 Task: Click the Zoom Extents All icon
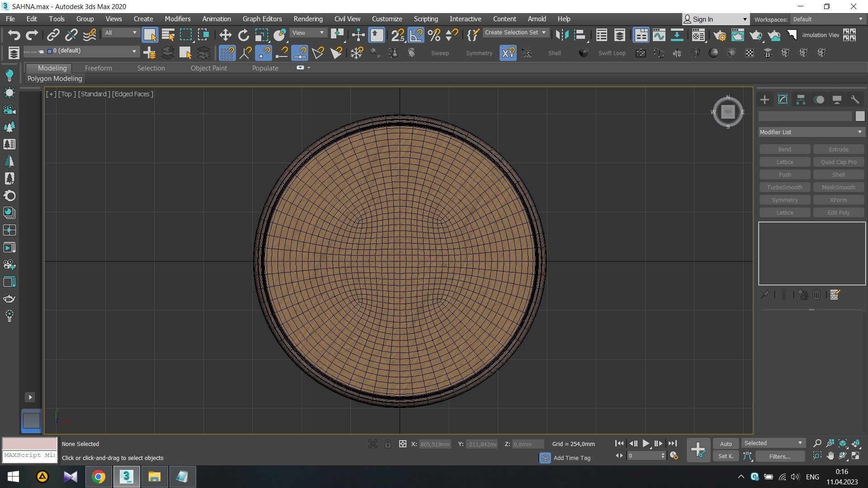tap(856, 443)
